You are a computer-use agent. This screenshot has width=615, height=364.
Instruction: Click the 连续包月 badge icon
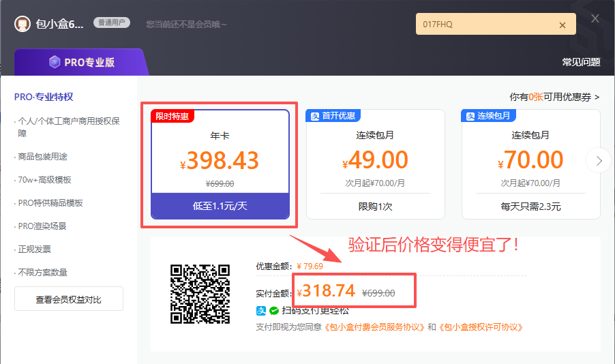coord(470,116)
